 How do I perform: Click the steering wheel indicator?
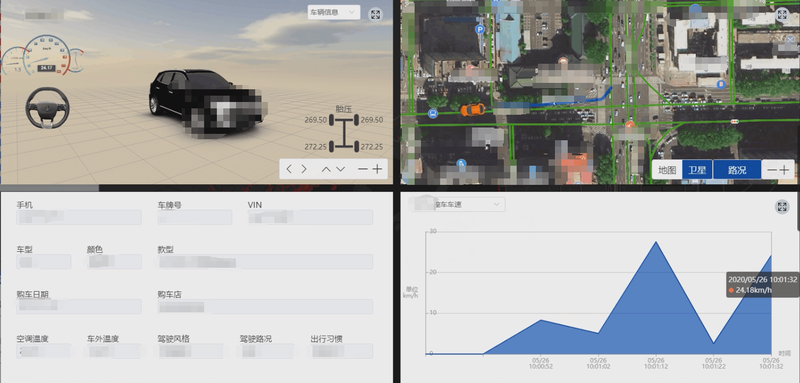point(47,108)
